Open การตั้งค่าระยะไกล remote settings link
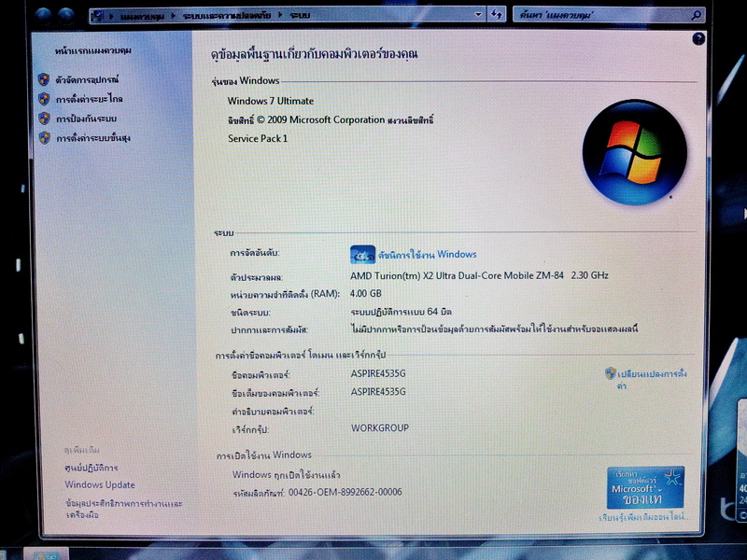 (89, 99)
